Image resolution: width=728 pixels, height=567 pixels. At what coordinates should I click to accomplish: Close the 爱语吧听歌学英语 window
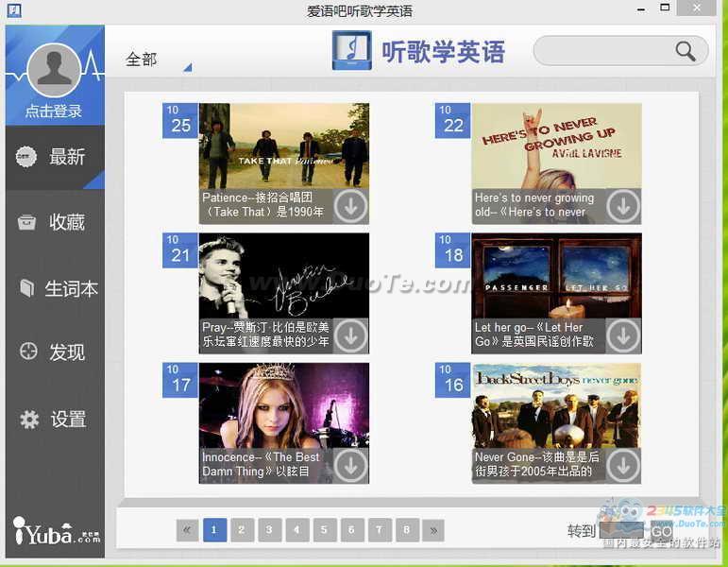point(697,8)
